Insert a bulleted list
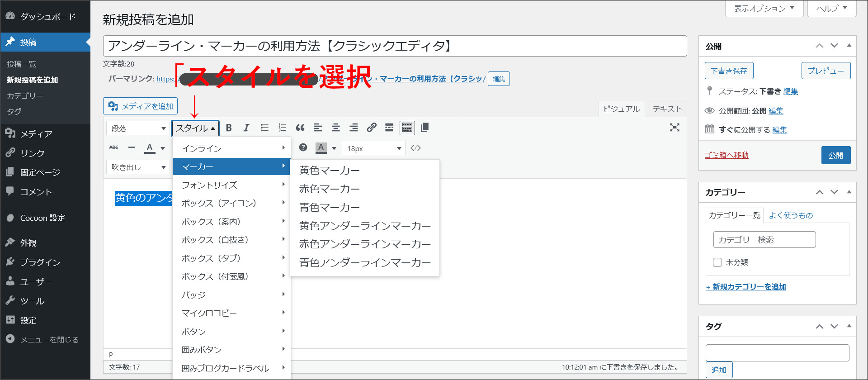This screenshot has height=380, width=868. coord(264,128)
